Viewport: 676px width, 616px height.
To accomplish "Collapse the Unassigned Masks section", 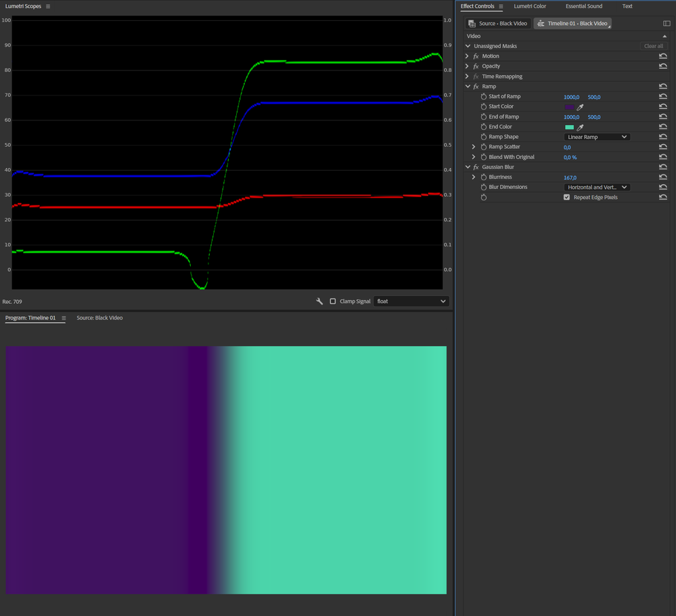I will (468, 46).
